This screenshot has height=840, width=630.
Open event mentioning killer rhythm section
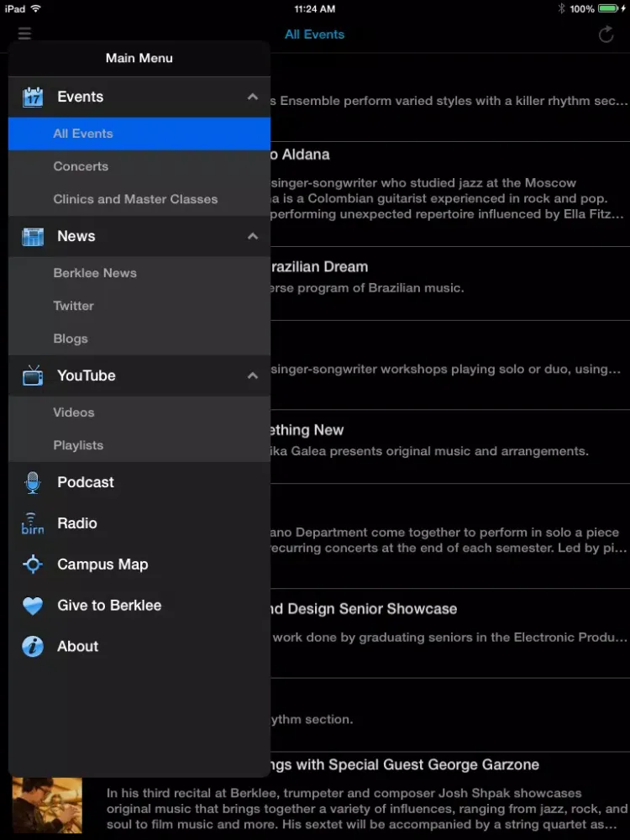tap(450, 97)
